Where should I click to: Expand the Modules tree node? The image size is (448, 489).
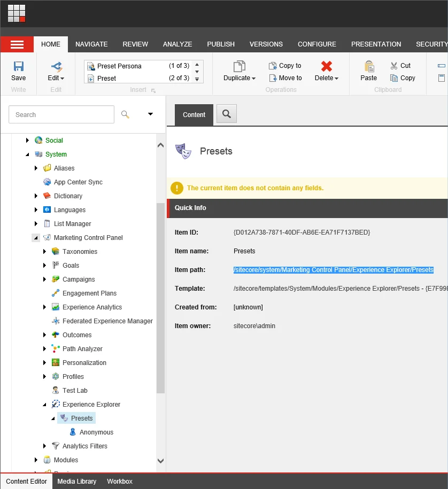(x=36, y=460)
